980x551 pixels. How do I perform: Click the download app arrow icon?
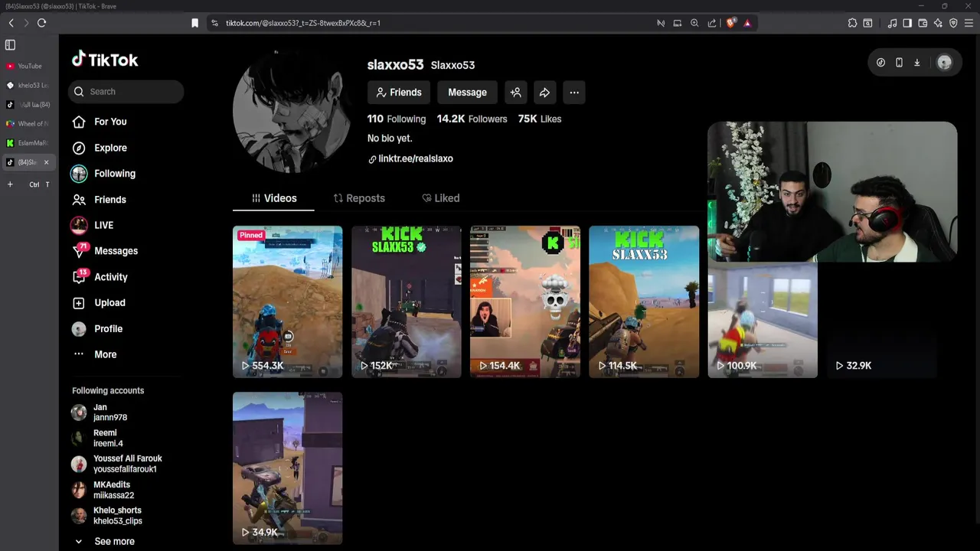tap(916, 63)
